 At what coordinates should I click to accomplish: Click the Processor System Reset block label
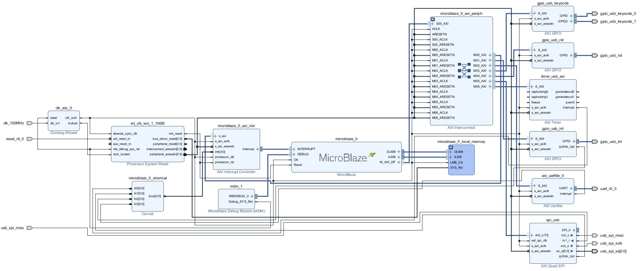tap(148, 164)
